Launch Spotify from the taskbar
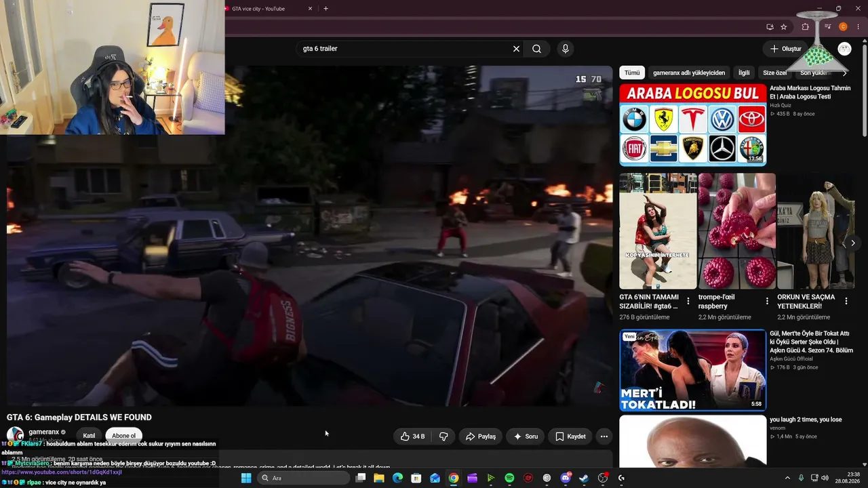 [509, 478]
